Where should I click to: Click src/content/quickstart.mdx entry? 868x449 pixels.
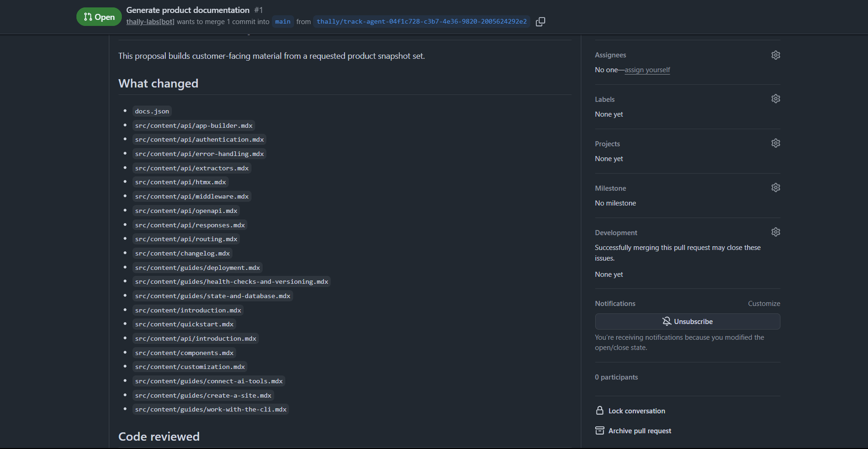point(184,324)
